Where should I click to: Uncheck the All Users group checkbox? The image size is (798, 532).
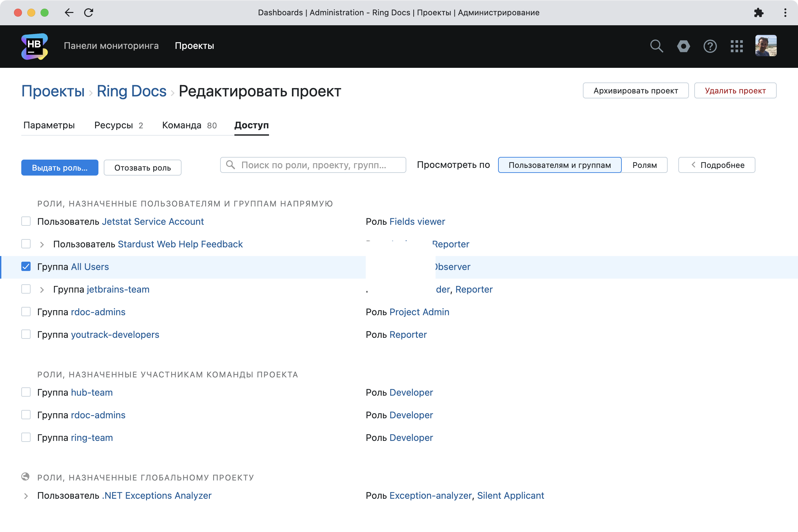pos(26,267)
